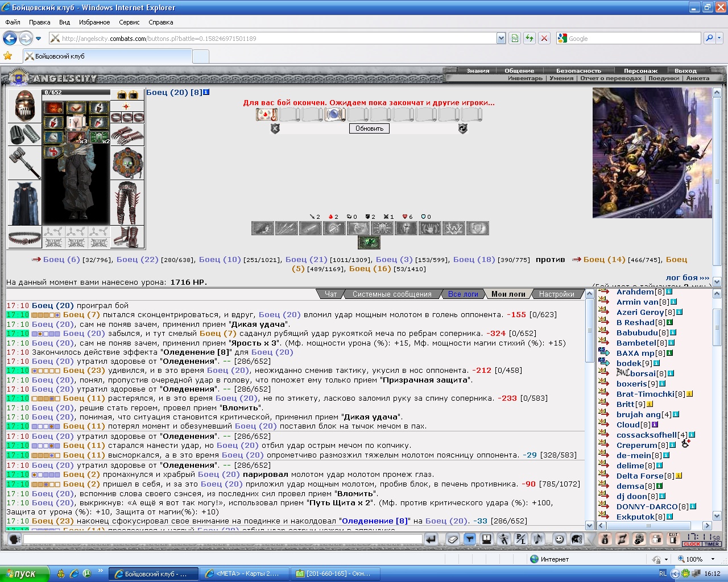Switch to the Все логи tab
The height and width of the screenshot is (582, 728).
point(463,294)
